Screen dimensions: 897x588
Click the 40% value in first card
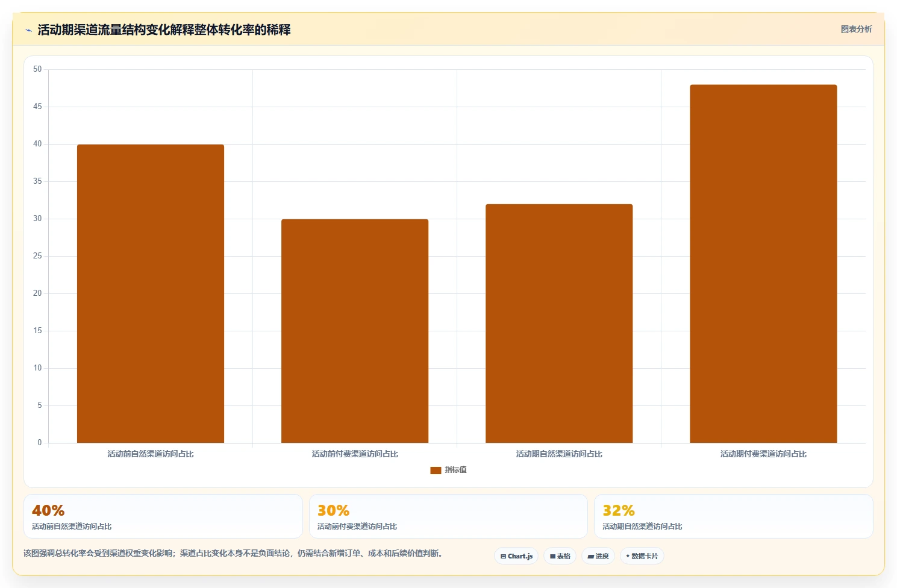click(48, 510)
